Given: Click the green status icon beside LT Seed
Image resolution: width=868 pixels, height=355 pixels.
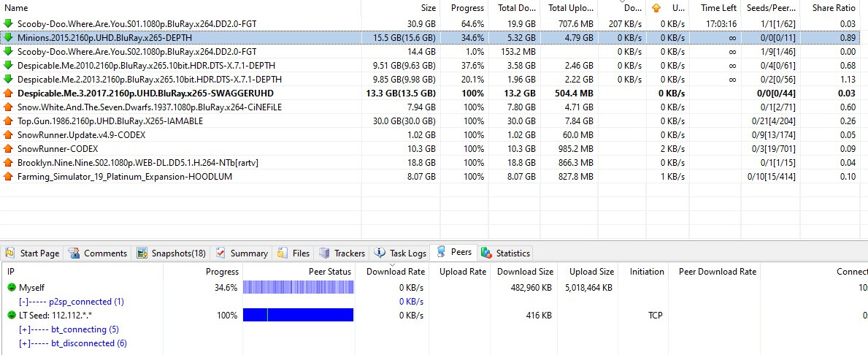Looking at the screenshot, I should pyautogui.click(x=12, y=316).
